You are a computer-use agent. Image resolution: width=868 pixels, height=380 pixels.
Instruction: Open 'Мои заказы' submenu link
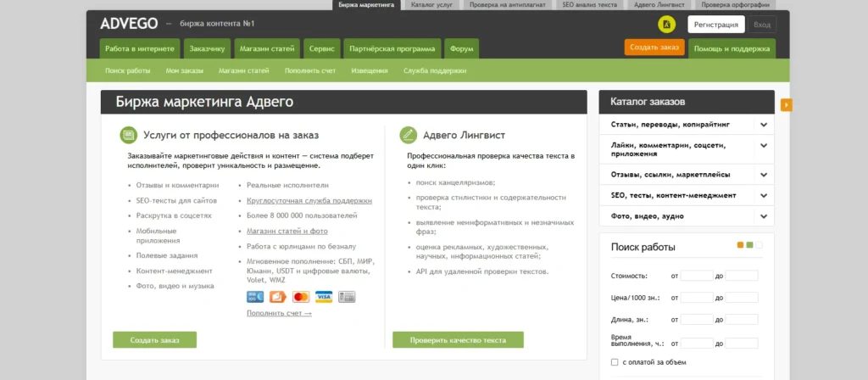pos(184,71)
